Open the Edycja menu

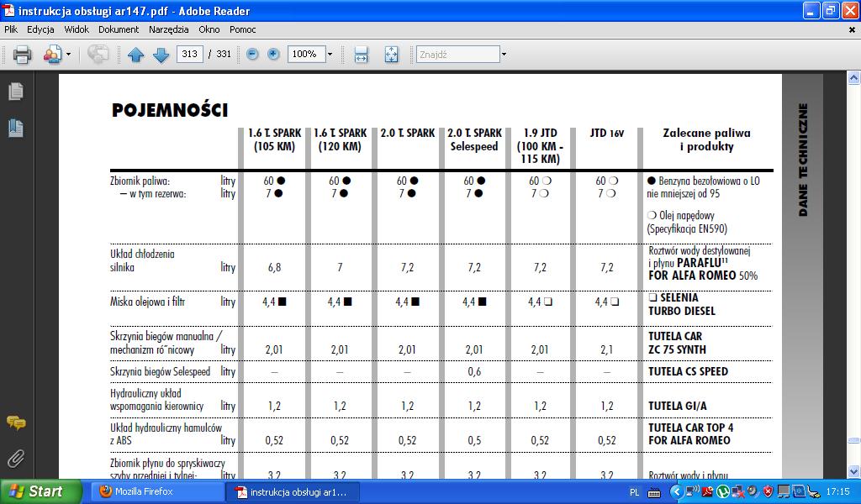pos(40,29)
